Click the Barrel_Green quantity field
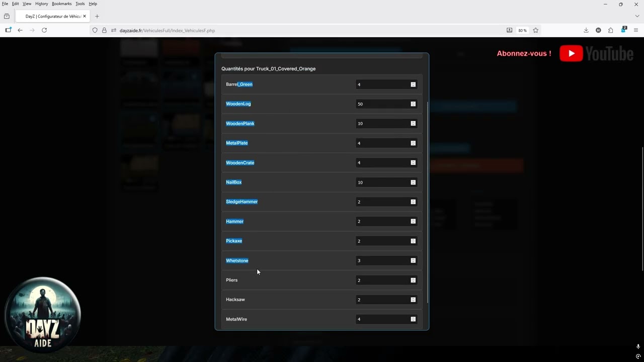The height and width of the screenshot is (362, 644). pyautogui.click(x=386, y=84)
